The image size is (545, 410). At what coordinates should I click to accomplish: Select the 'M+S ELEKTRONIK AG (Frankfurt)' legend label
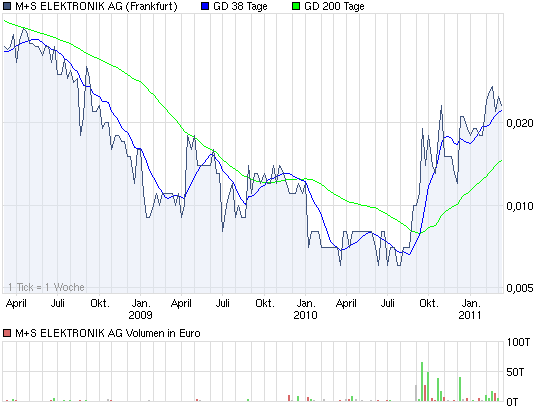(x=96, y=6)
